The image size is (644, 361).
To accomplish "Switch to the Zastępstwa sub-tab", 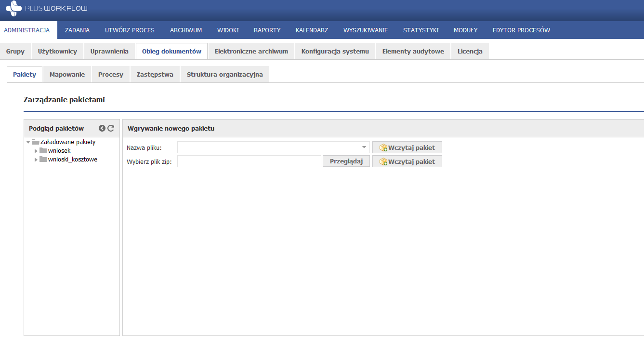I will (x=155, y=75).
